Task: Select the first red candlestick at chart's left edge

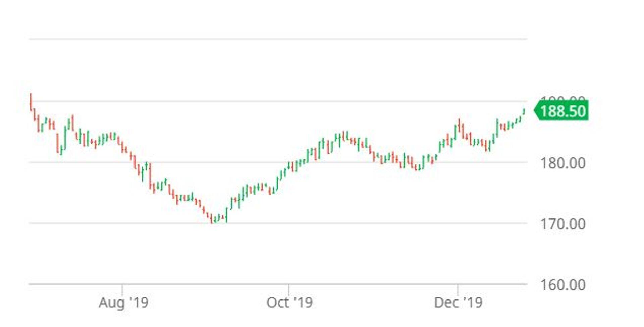Action: pyautogui.click(x=31, y=102)
